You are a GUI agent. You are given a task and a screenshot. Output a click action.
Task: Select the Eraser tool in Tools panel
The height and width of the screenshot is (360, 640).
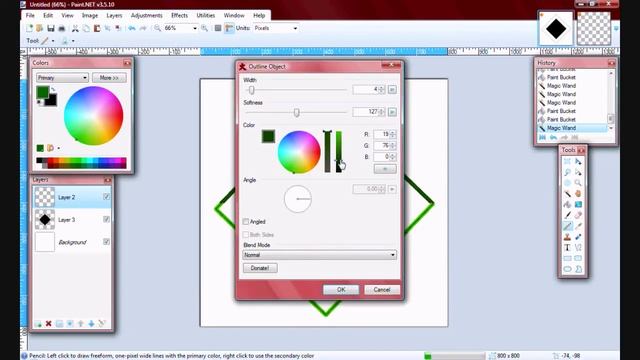tap(578, 215)
